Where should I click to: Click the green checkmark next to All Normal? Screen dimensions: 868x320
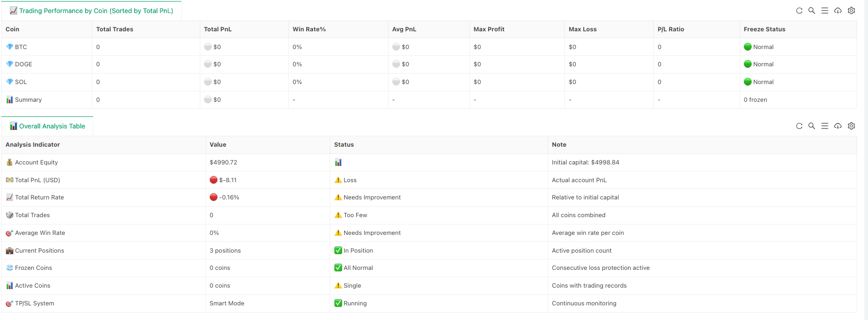point(338,268)
